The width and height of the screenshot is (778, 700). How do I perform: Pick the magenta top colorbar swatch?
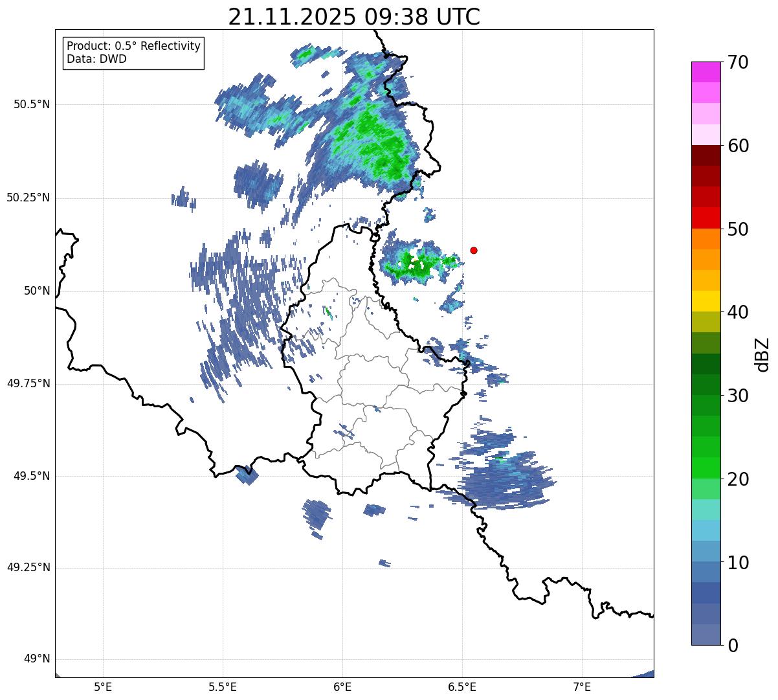click(x=706, y=72)
